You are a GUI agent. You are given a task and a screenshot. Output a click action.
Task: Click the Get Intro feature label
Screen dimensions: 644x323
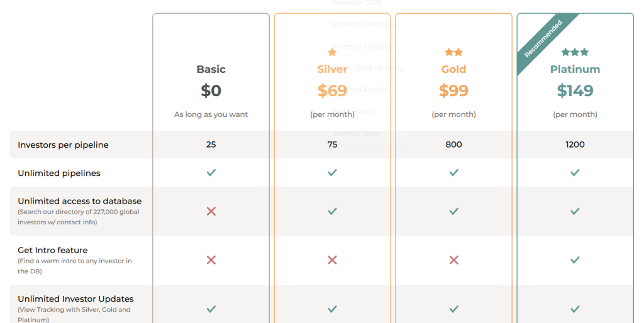[x=53, y=250]
